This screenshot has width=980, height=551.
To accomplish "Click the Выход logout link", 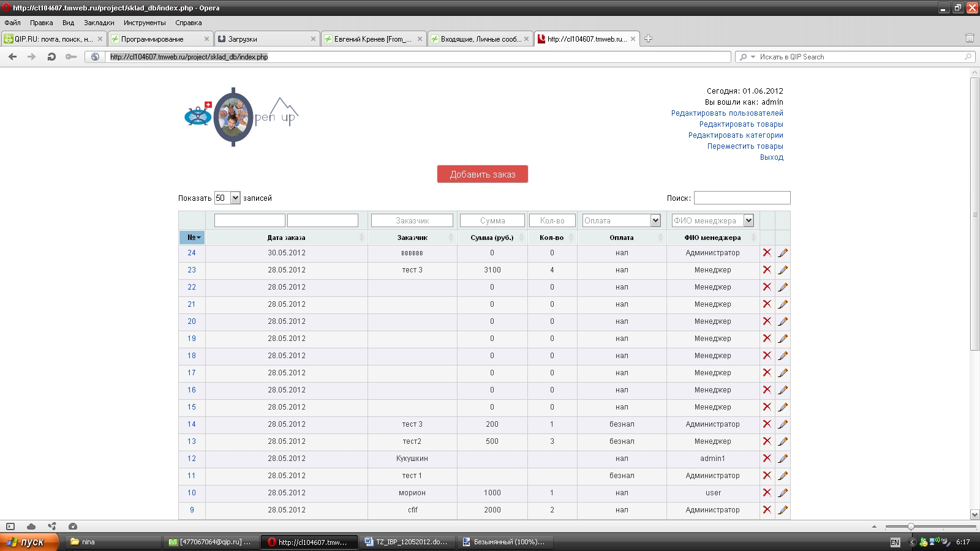I will pos(772,157).
